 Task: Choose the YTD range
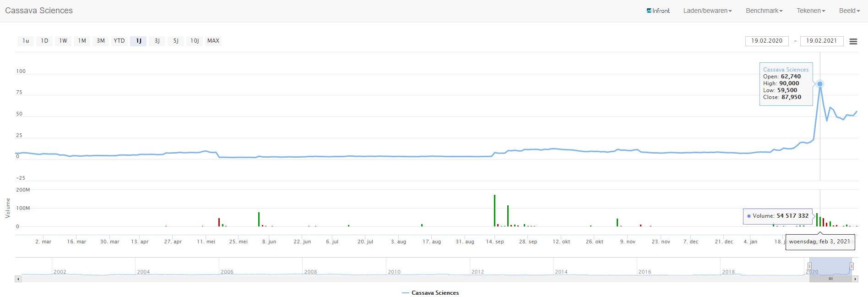119,41
